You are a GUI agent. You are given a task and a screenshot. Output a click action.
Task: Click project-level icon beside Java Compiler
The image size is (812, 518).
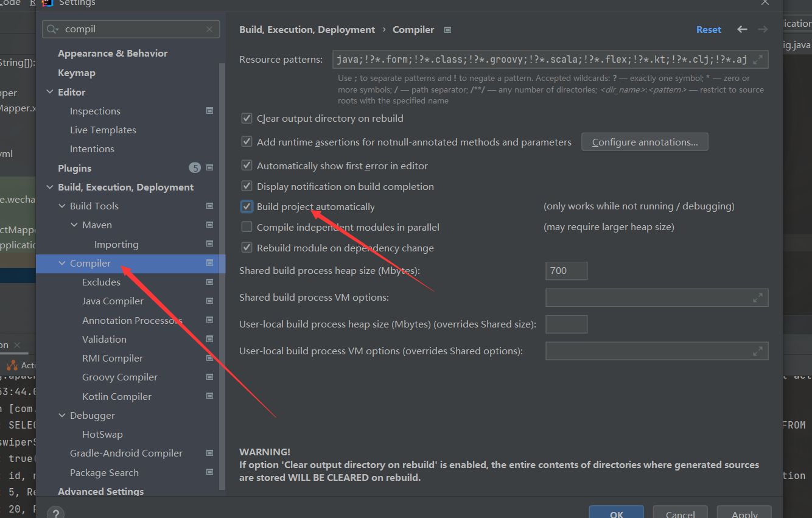[209, 301]
